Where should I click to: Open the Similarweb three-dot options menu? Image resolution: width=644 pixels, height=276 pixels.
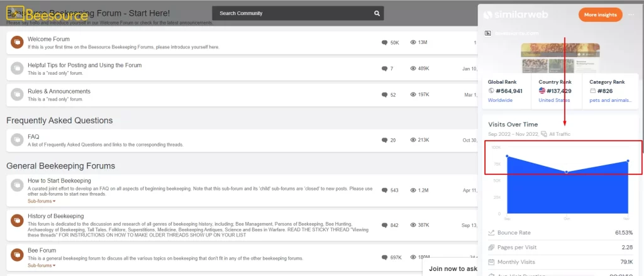[x=631, y=15]
